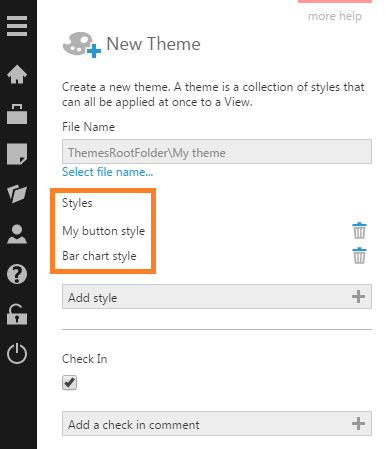Click the unlock padlock icon in the sidebar
The image size is (386, 449).
17,314
